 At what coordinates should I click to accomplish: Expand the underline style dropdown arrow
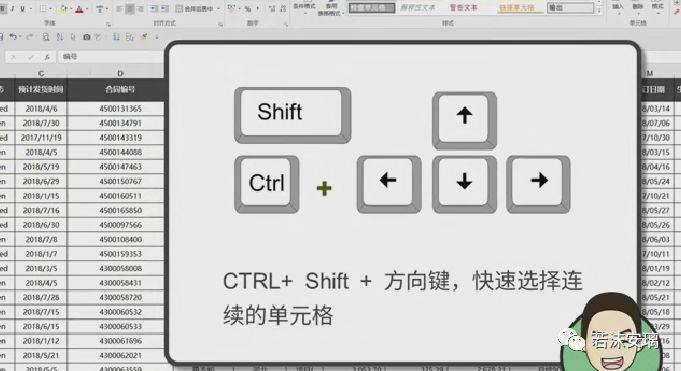30,9
